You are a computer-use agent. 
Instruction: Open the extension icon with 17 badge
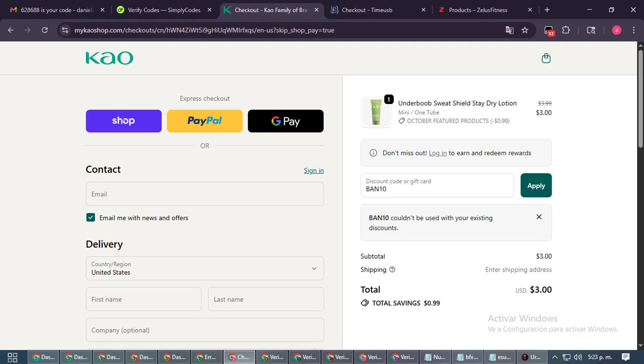(549, 31)
